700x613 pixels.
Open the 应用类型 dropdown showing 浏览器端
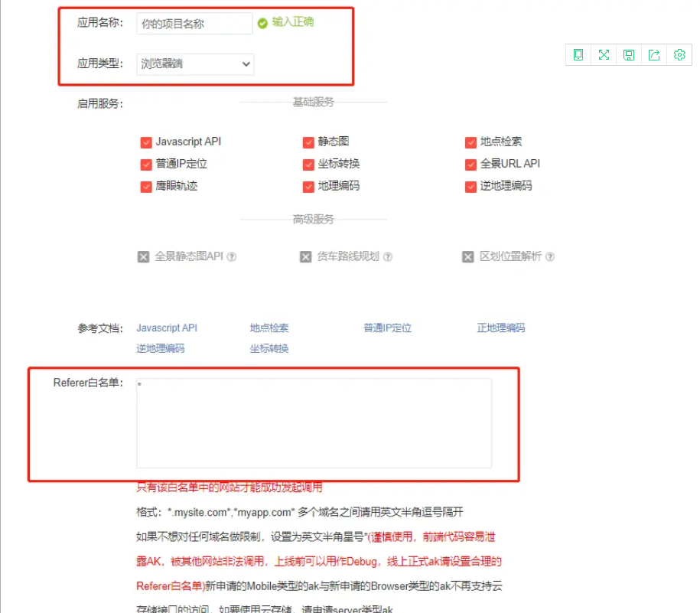click(x=195, y=65)
